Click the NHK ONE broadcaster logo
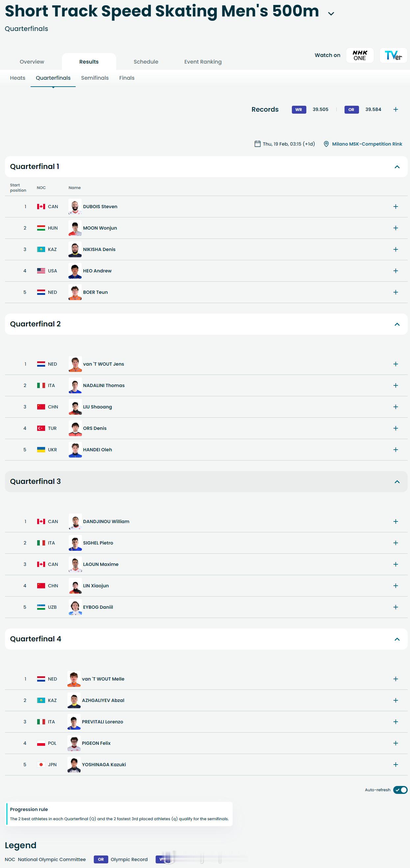This screenshot has width=410, height=868. click(360, 55)
